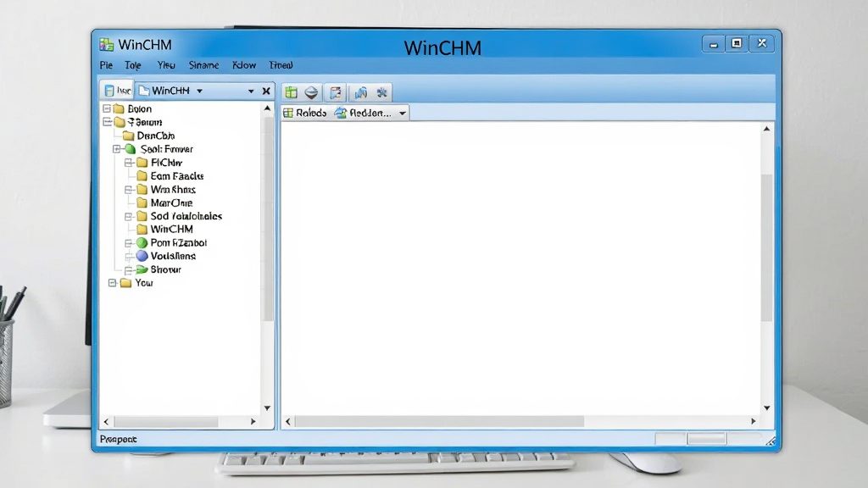This screenshot has width=868, height=488.
Task: Collapse the Sod Yolulolnales folder node
Action: [x=129, y=216]
